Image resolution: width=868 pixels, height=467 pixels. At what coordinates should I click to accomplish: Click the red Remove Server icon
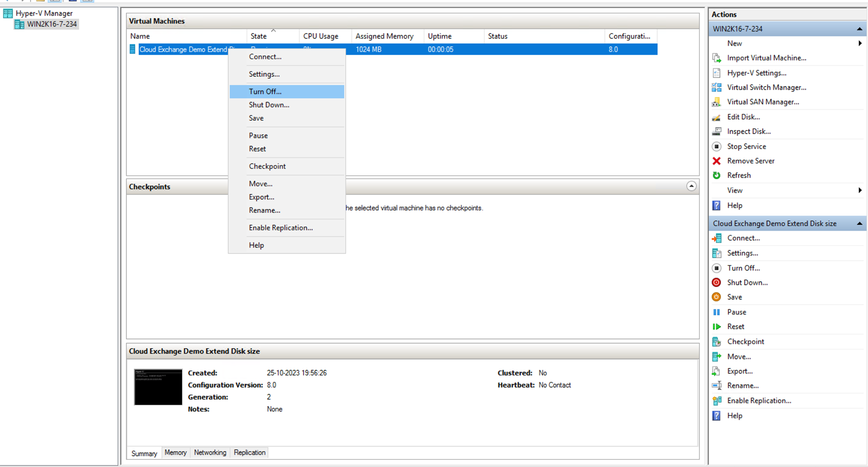click(x=717, y=161)
